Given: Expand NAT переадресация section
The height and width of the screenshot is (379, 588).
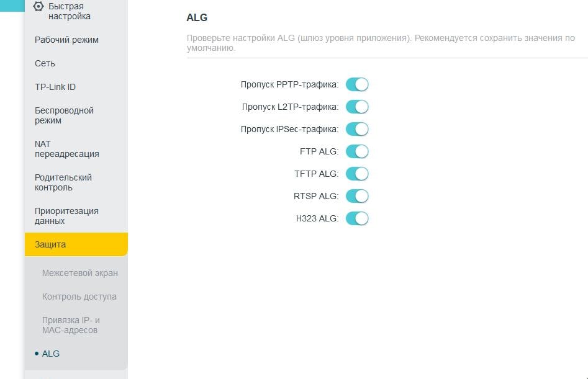Looking at the screenshot, I should point(66,149).
